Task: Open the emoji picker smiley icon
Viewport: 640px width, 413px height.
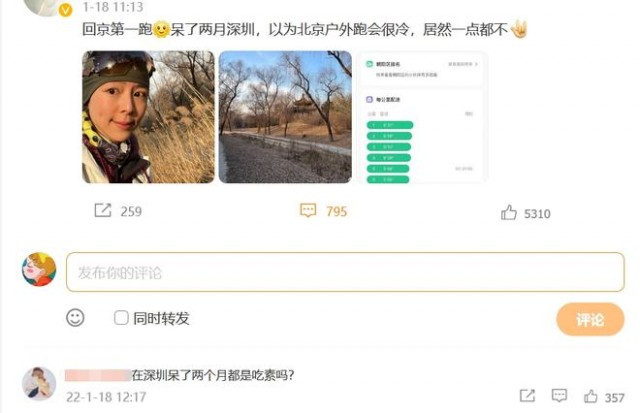Action: (x=75, y=318)
